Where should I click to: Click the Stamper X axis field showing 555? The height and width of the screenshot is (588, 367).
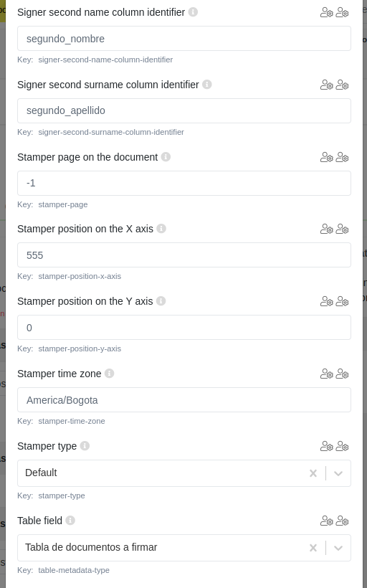coord(184,255)
